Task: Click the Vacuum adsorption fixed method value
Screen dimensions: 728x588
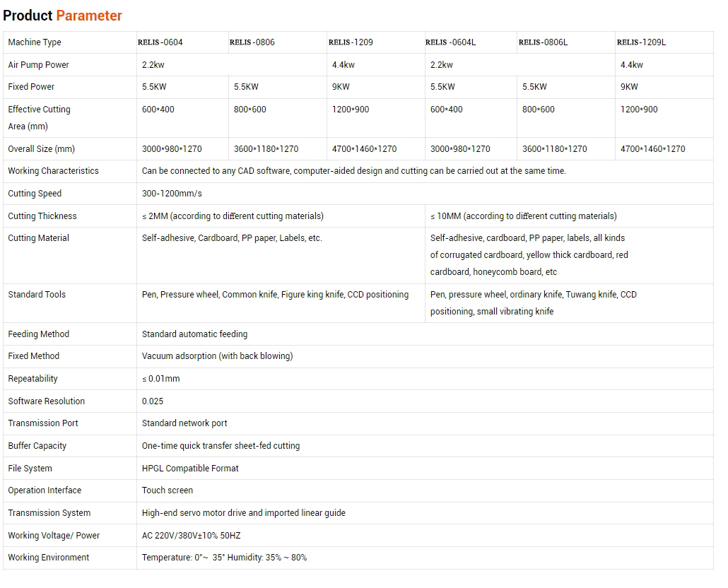Action: pos(217,356)
